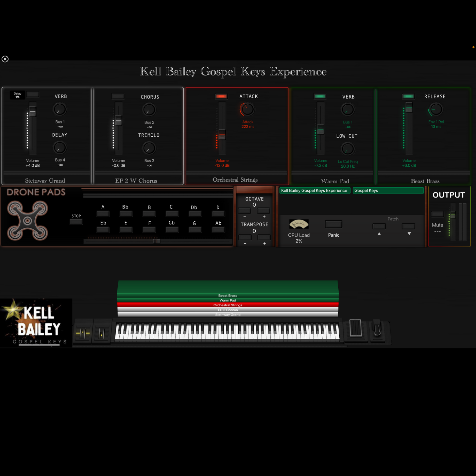Trigger the A drone pad
Screen dimensions: 476x476
pyautogui.click(x=103, y=214)
